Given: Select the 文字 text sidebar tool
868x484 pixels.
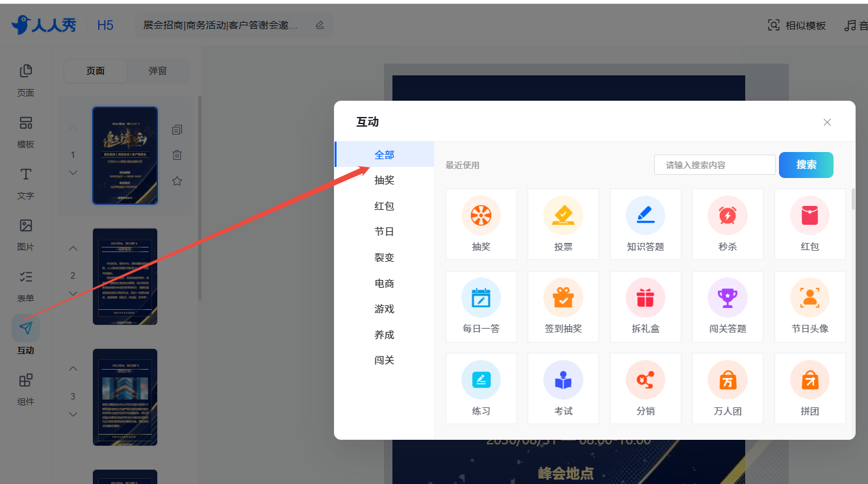Looking at the screenshot, I should pos(25,183).
